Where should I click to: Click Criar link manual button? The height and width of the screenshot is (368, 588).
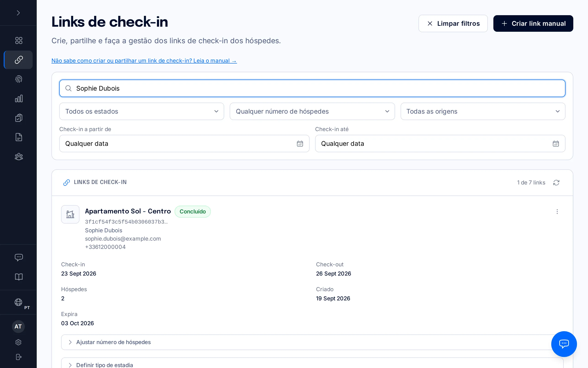tap(533, 23)
